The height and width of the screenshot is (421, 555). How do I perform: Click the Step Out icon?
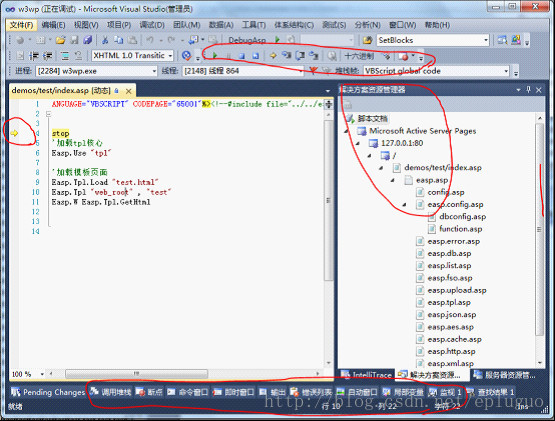click(x=314, y=56)
